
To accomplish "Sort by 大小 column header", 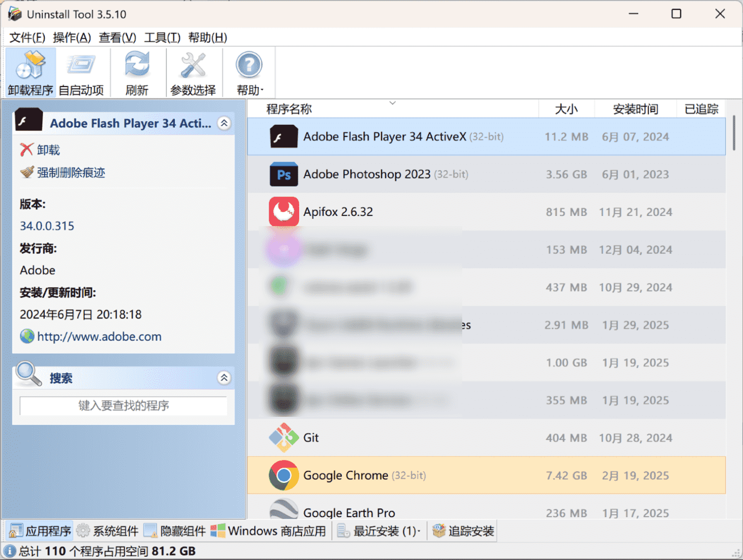I will tap(566, 109).
